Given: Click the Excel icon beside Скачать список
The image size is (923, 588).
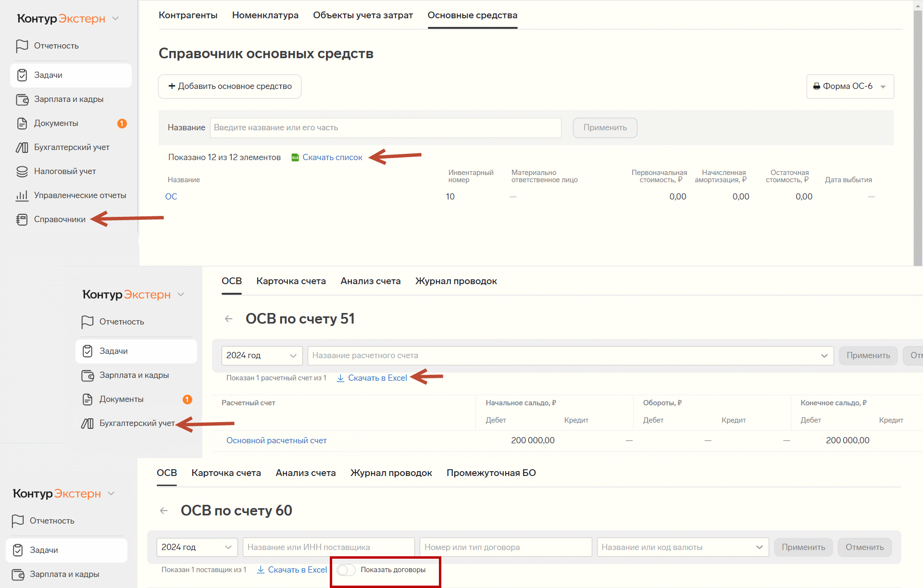Looking at the screenshot, I should click(295, 158).
